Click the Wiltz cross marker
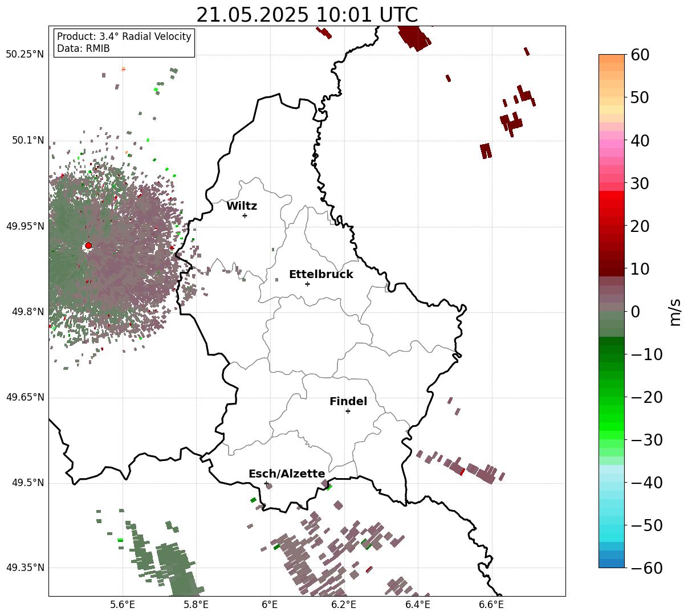Viewport: 688px width, 616px height. coord(245,215)
